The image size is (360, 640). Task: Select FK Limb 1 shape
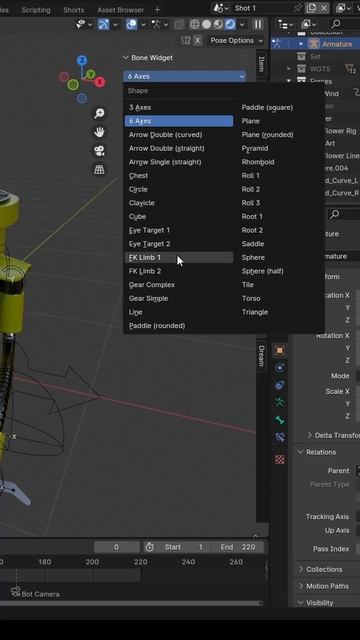(x=179, y=258)
